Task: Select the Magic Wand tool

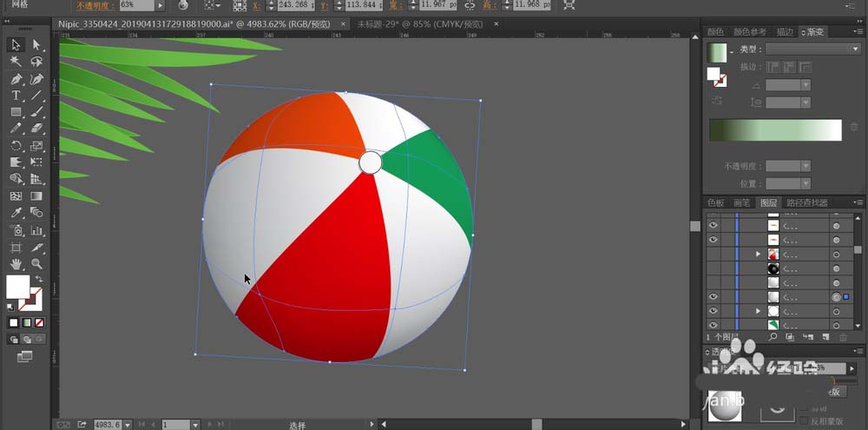Action: point(16,62)
